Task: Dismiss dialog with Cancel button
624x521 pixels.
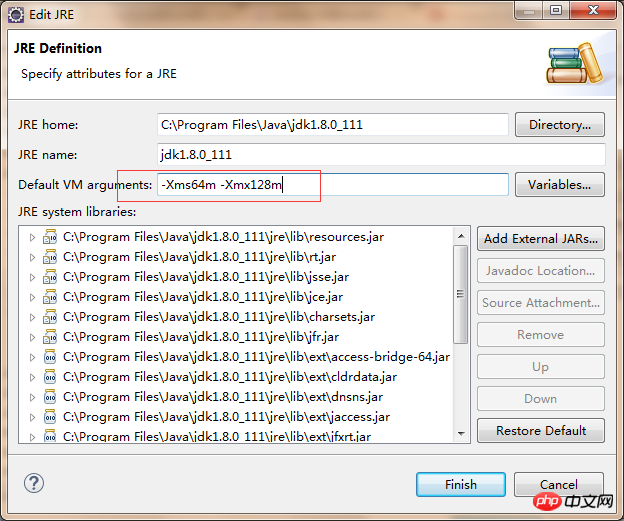Action: pos(559,484)
